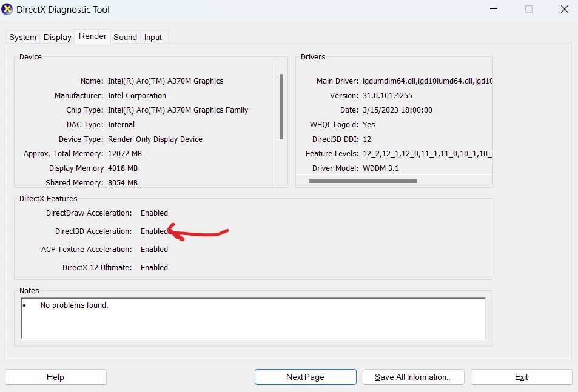Select the Render tab

tap(93, 36)
